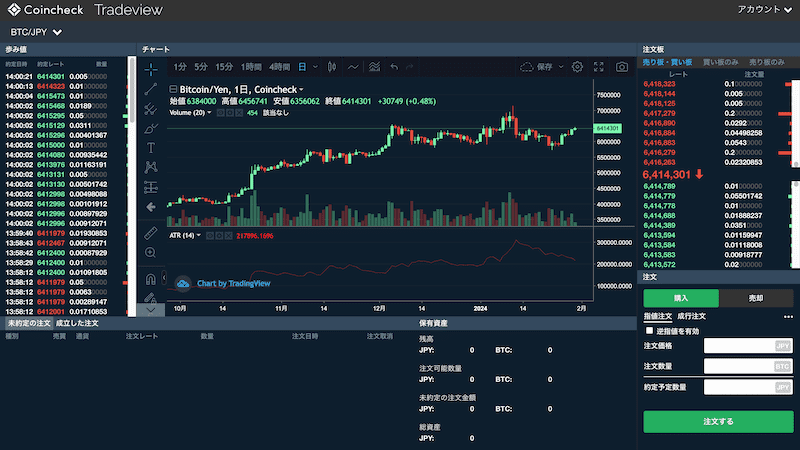Set chart interval to 15分
The width and height of the screenshot is (800, 450).
(224, 67)
